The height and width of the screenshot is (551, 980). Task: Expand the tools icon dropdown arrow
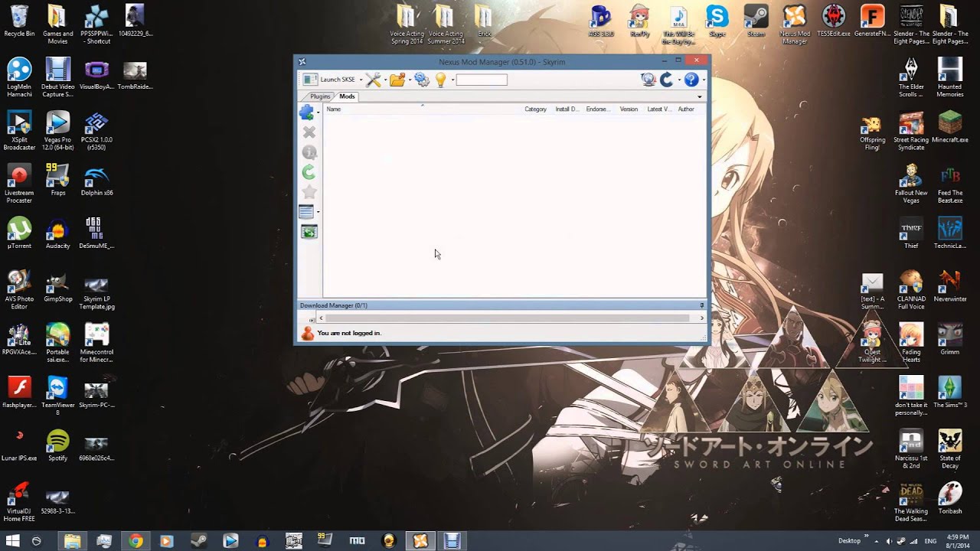coord(385,80)
